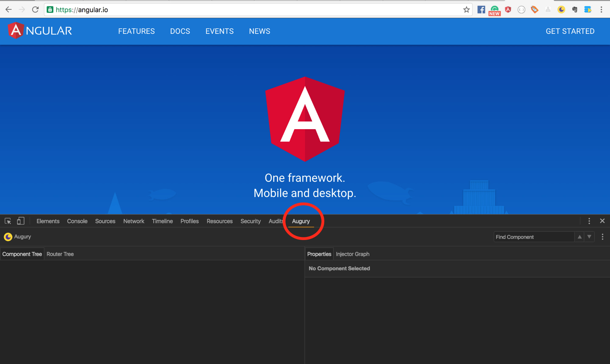Open the Augury panel options three-dot menu
This screenshot has height=364, width=610.
[x=602, y=237]
